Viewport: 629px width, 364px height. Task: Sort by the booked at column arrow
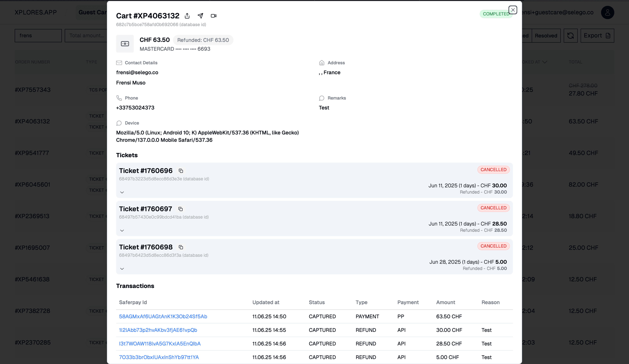click(x=545, y=62)
